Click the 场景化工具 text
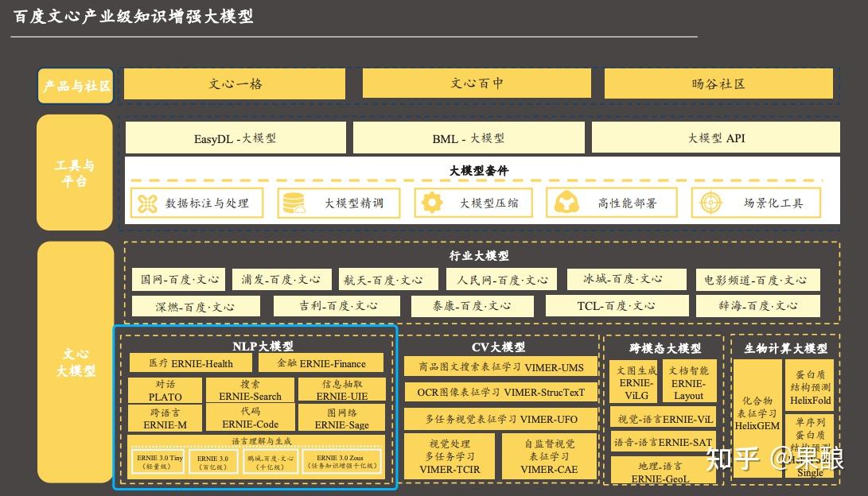 coord(773,203)
